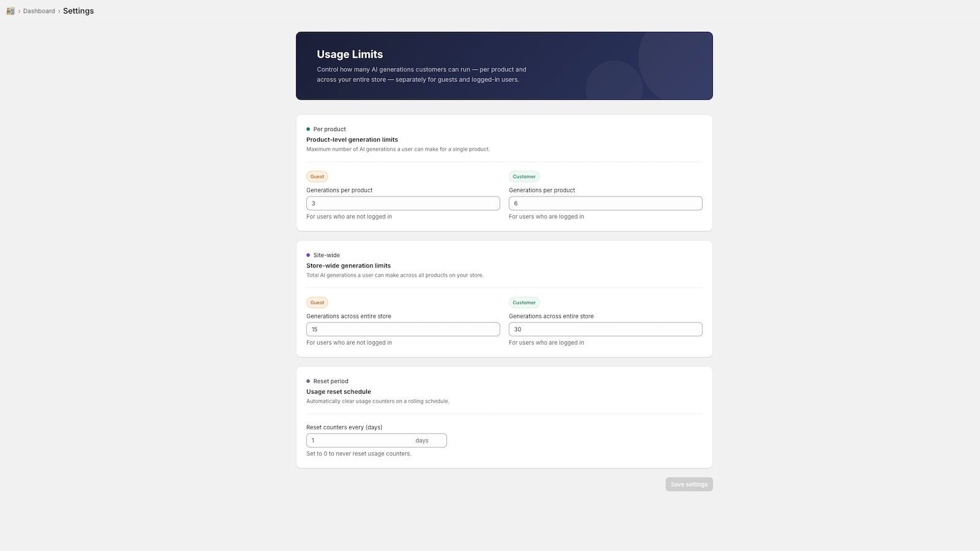The height and width of the screenshot is (551, 980).
Task: Click the app logo icon in breadcrumb
Action: (x=10, y=11)
